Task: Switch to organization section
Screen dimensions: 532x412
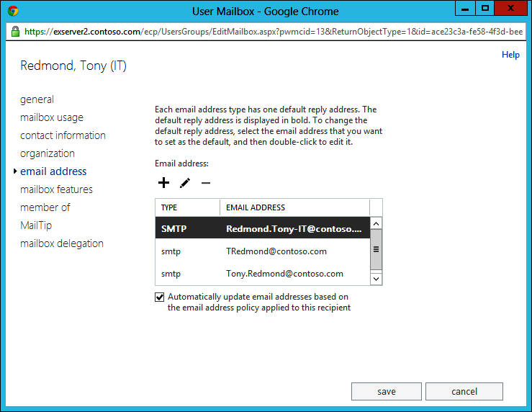Action: point(48,153)
